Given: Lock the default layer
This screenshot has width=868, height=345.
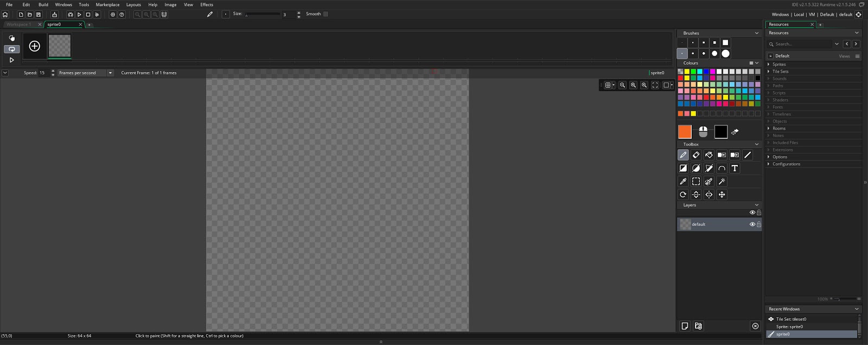Looking at the screenshot, I should (759, 224).
